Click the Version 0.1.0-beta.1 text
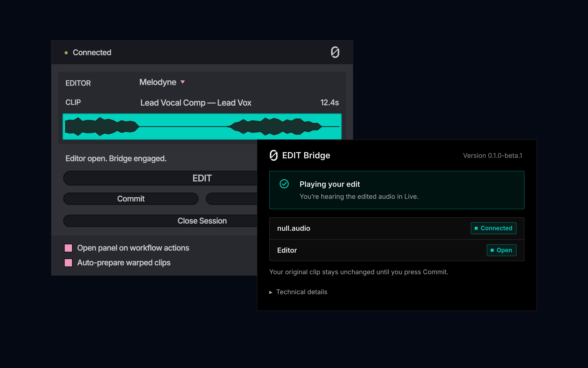 tap(492, 155)
